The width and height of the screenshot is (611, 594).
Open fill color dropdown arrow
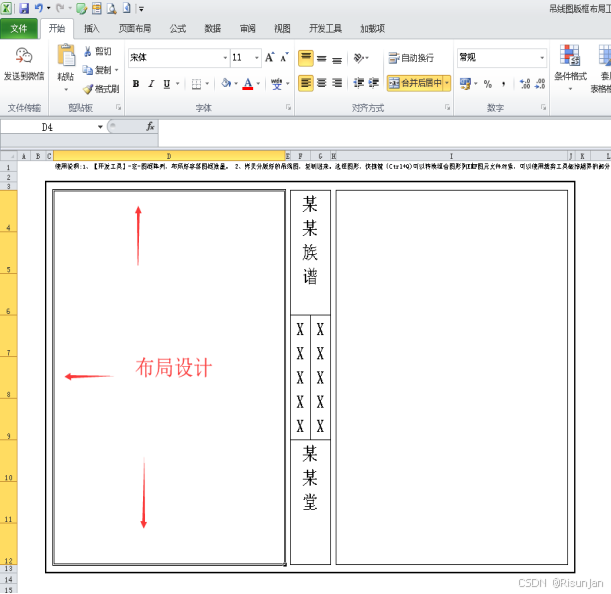pyautogui.click(x=236, y=84)
